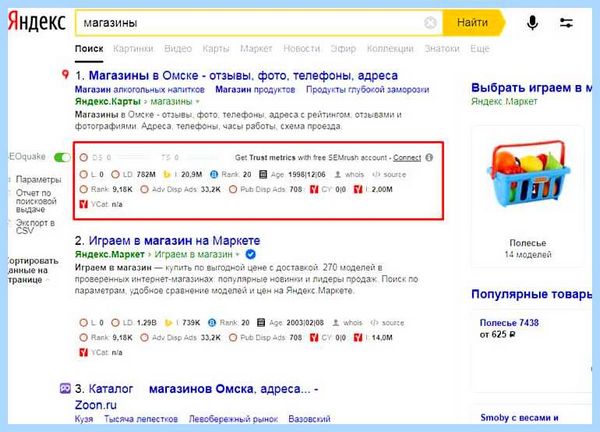The height and width of the screenshot is (432, 600).
Task: Switch to the Знатоки tab
Action: tap(442, 49)
